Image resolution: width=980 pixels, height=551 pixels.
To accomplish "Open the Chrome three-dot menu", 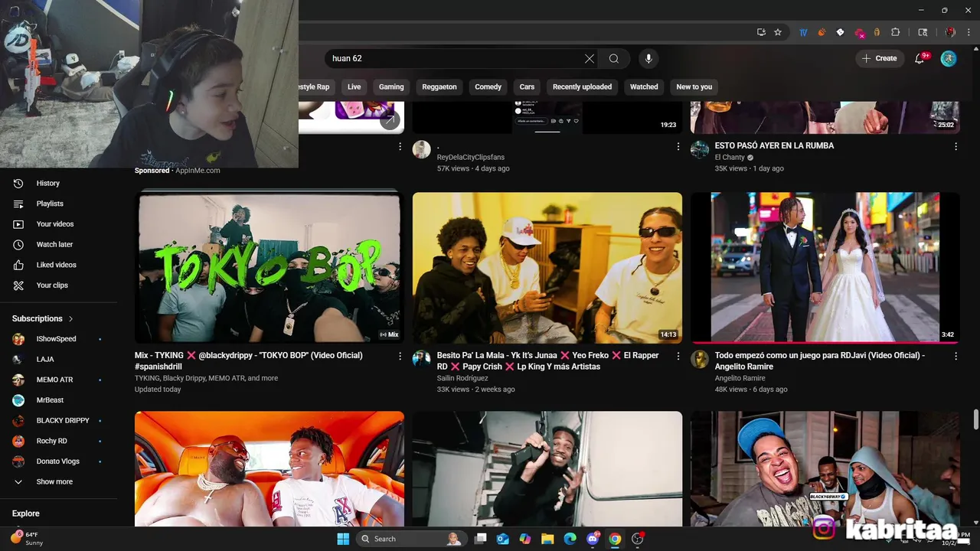I will [969, 32].
